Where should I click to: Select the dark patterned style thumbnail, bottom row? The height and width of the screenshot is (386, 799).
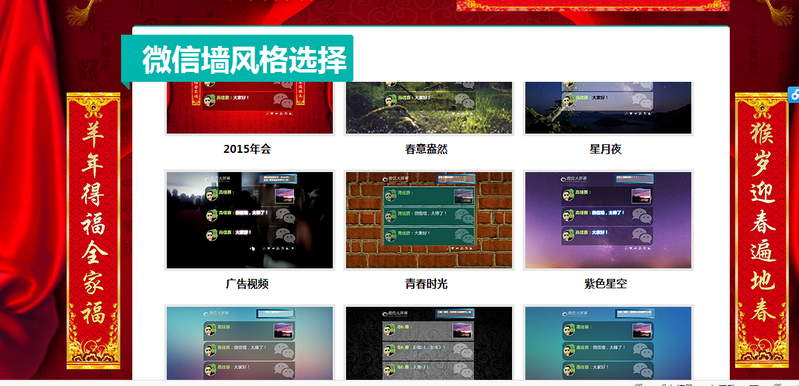429,342
